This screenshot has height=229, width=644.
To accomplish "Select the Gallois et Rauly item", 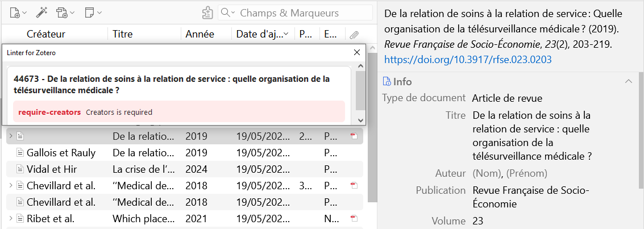I will [x=185, y=153].
